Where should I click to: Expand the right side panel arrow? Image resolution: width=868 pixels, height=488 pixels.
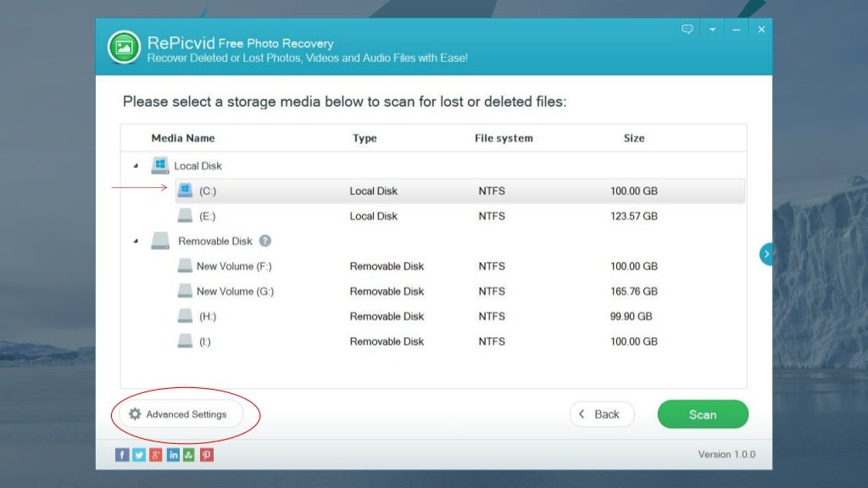766,254
